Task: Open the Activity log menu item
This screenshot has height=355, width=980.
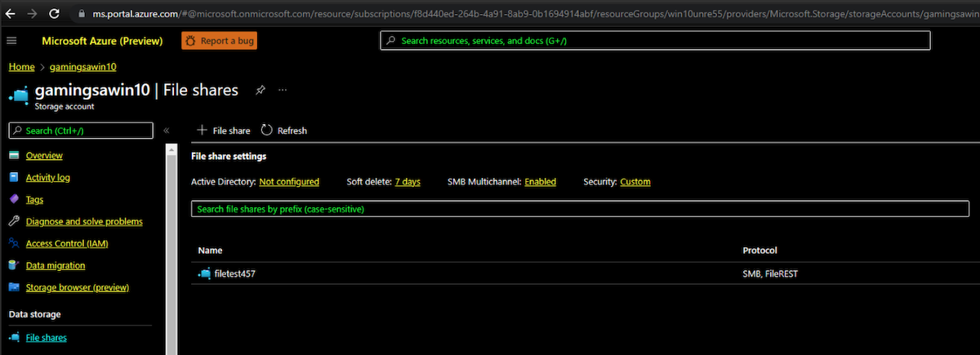Action: point(48,177)
